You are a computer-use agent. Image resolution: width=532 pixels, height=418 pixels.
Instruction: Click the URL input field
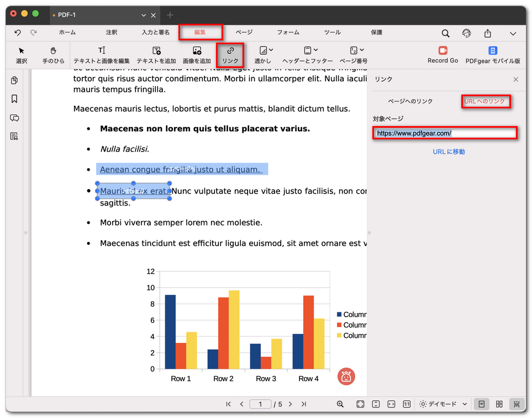coord(445,133)
